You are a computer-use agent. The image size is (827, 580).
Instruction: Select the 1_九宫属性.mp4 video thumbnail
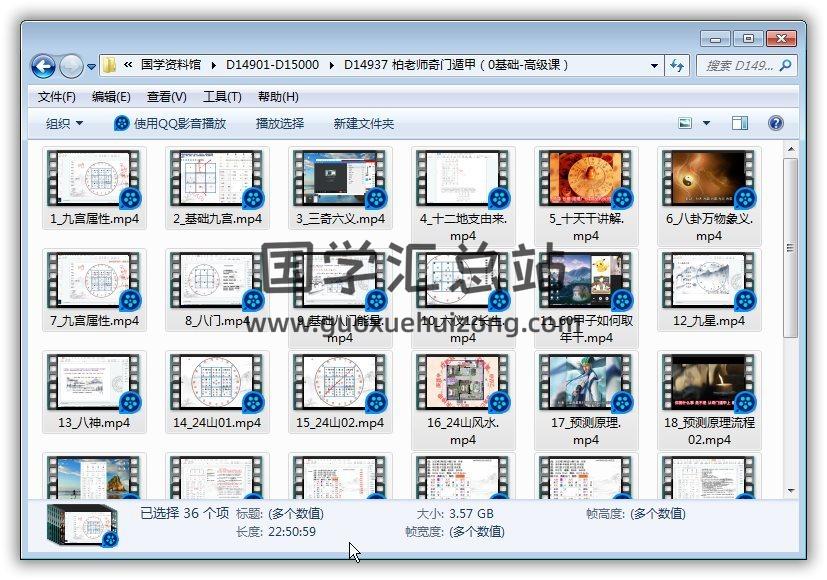click(x=94, y=180)
